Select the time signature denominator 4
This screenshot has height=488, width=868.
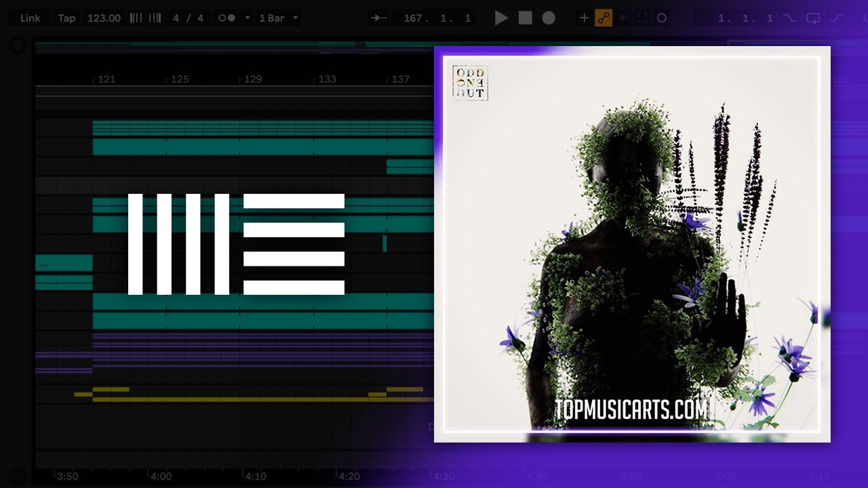click(200, 18)
